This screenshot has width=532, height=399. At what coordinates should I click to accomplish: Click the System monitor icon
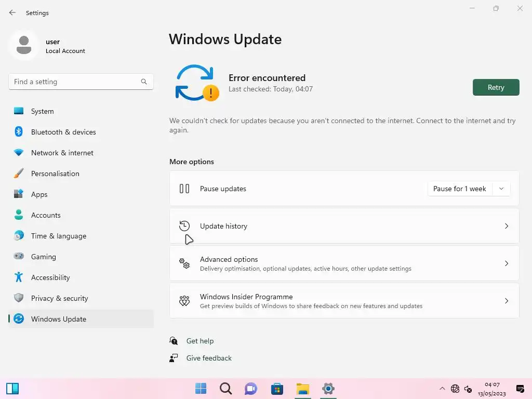tap(19, 111)
